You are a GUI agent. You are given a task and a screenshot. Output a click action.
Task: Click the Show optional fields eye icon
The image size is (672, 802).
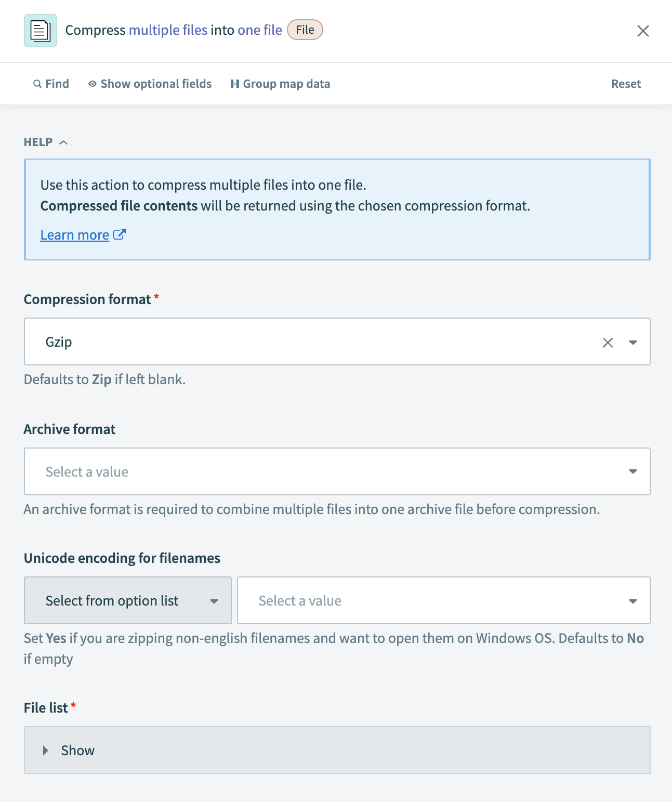click(x=92, y=84)
